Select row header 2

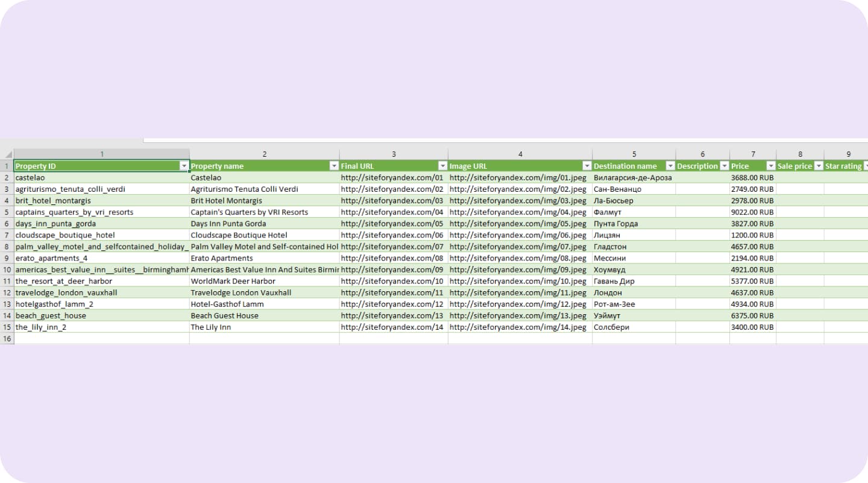[7, 178]
